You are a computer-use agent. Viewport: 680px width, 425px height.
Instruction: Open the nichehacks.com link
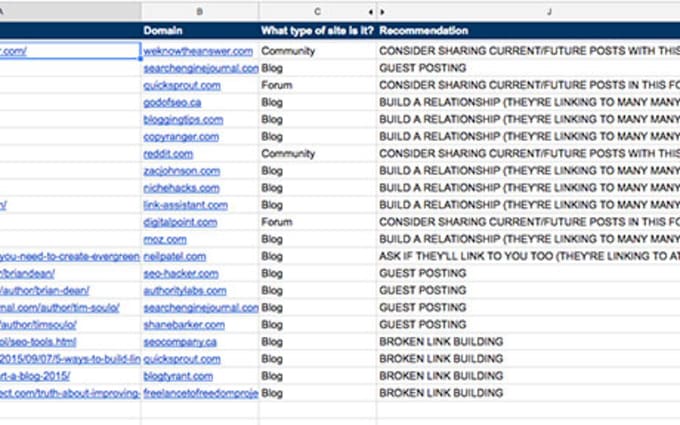(x=181, y=188)
